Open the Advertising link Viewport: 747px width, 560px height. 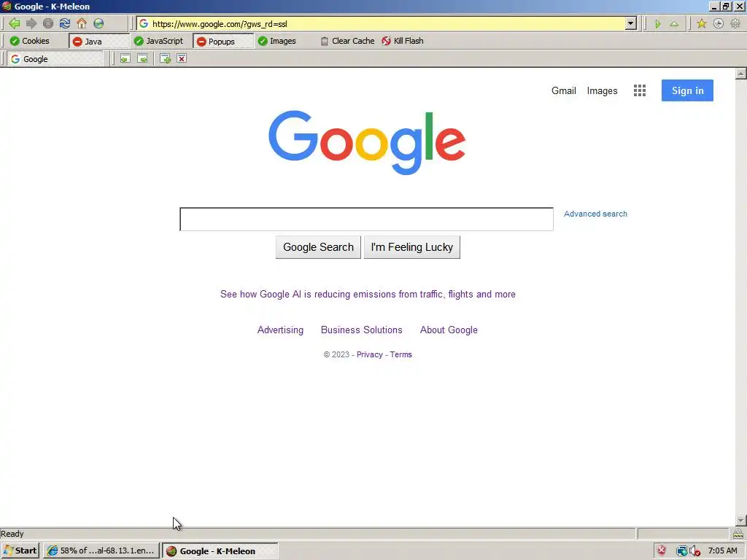(280, 330)
